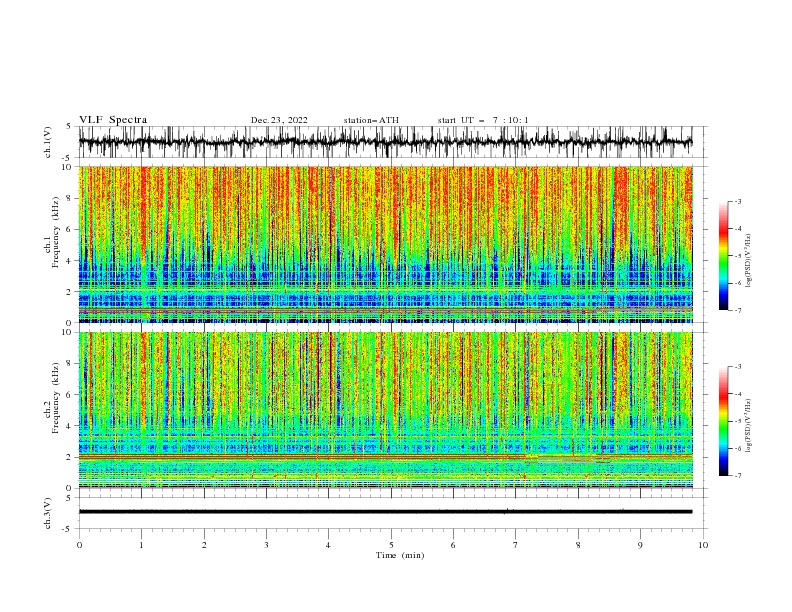The image size is (792, 612).
Task: Click the ch.1 voltage waveform trace
Action: click(385, 142)
